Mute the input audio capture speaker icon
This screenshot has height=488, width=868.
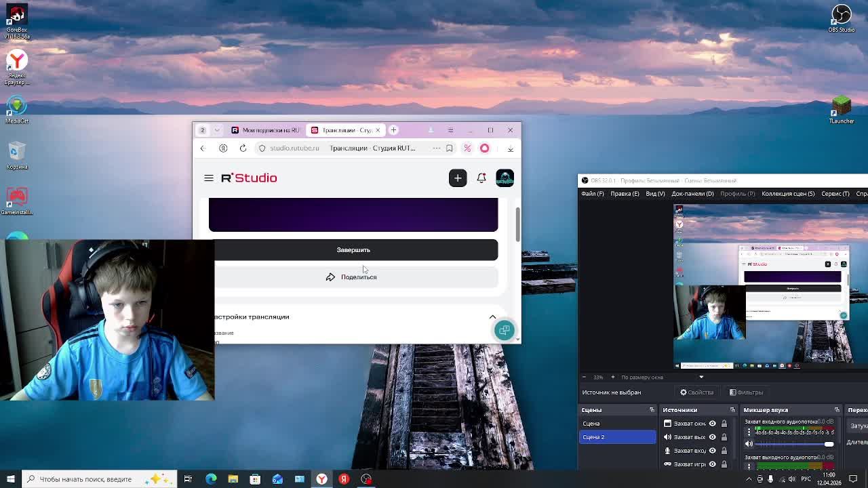[749, 444]
